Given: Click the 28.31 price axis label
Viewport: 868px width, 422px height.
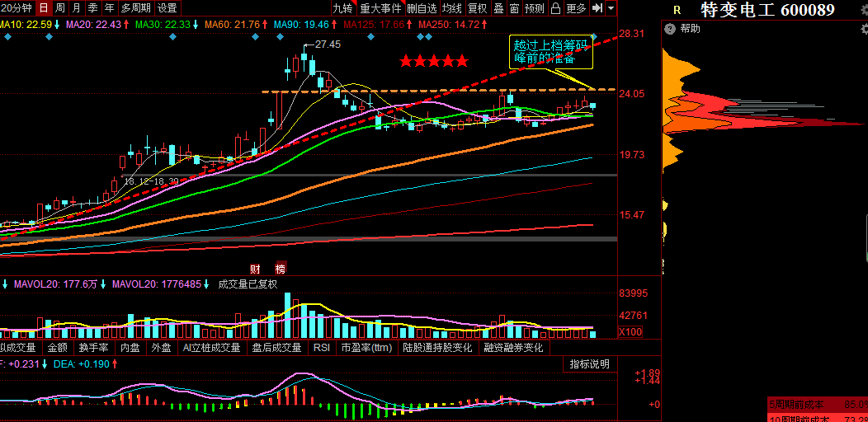Looking at the screenshot, I should point(632,34).
